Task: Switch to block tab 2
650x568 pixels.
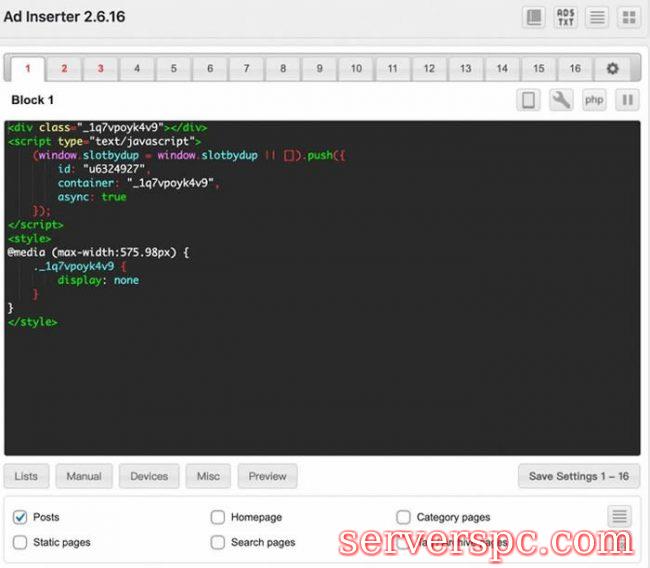Action: pyautogui.click(x=64, y=69)
